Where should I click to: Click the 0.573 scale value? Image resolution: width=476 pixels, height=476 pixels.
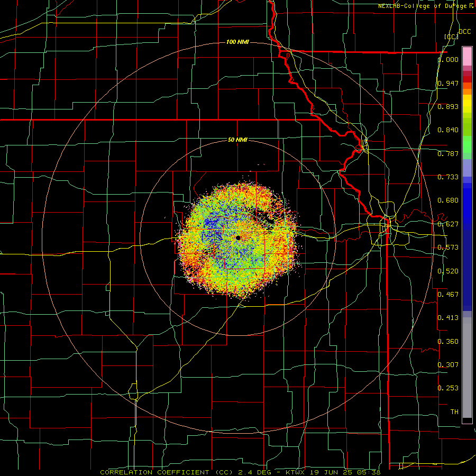[448, 248]
